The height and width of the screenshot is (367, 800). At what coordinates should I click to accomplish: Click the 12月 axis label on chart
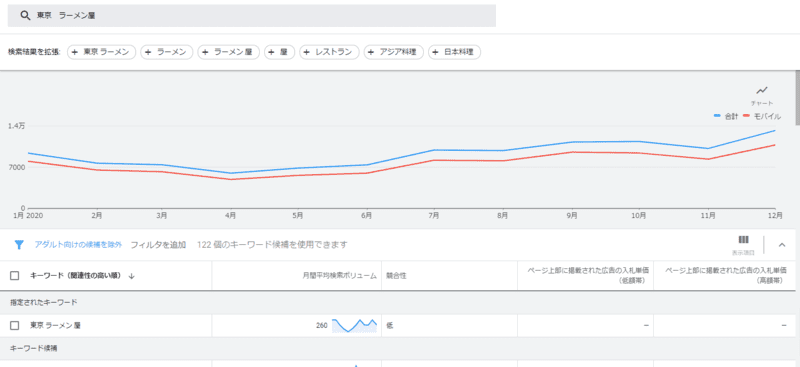[776, 216]
